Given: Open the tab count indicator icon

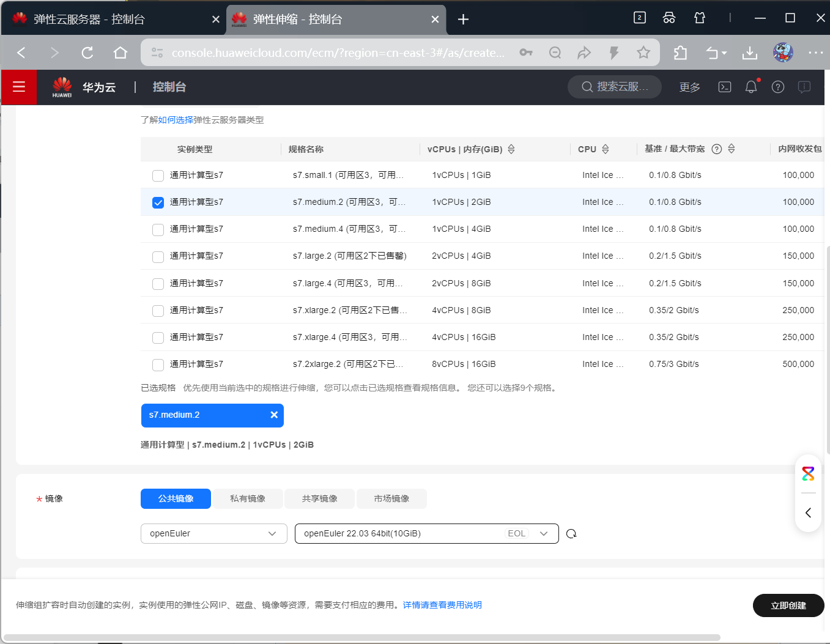Looking at the screenshot, I should click(x=640, y=18).
